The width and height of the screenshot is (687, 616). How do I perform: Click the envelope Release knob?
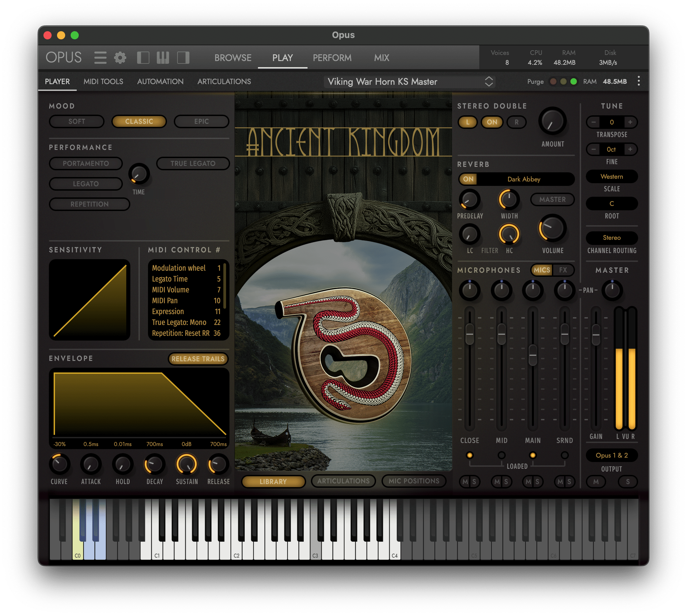tap(218, 464)
